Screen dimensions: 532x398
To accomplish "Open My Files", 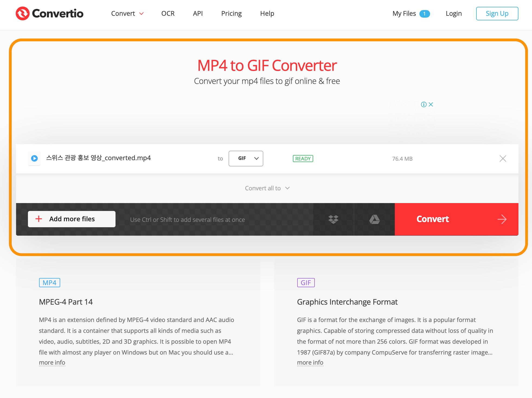I will pos(404,14).
